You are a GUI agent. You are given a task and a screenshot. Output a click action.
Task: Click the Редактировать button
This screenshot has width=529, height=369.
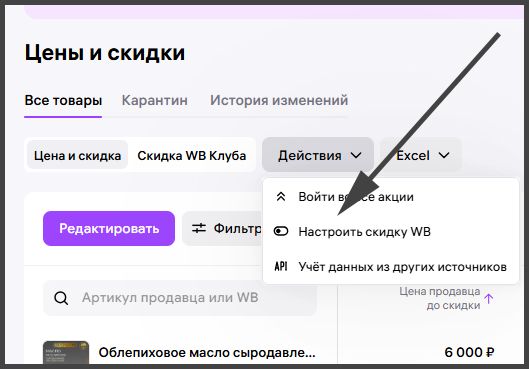[109, 228]
